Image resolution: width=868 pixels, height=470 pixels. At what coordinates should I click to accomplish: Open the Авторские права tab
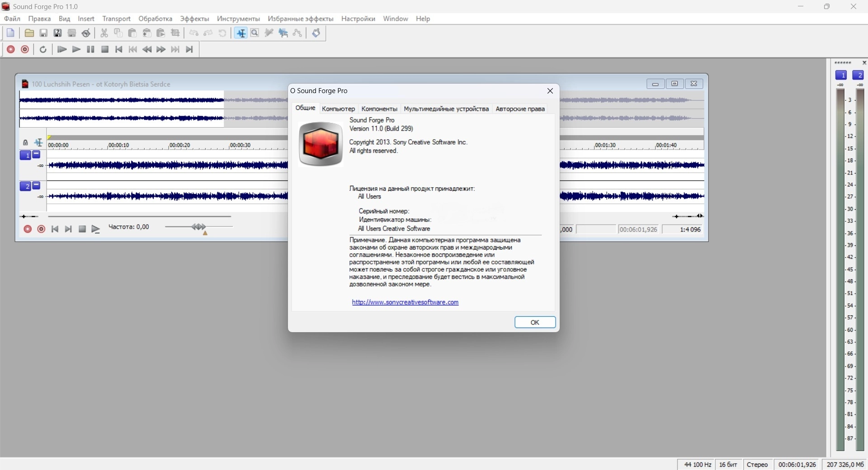(520, 109)
